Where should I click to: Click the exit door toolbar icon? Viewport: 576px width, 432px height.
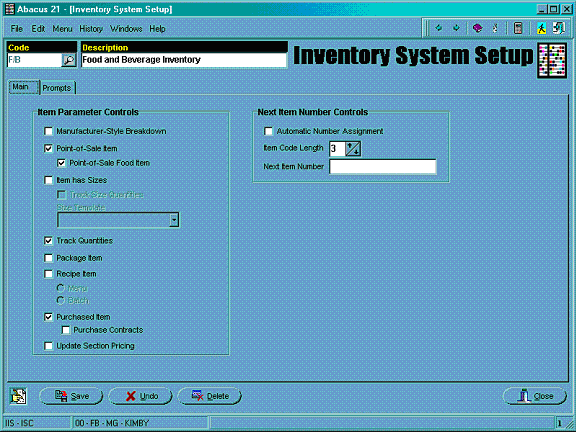pyautogui.click(x=558, y=28)
